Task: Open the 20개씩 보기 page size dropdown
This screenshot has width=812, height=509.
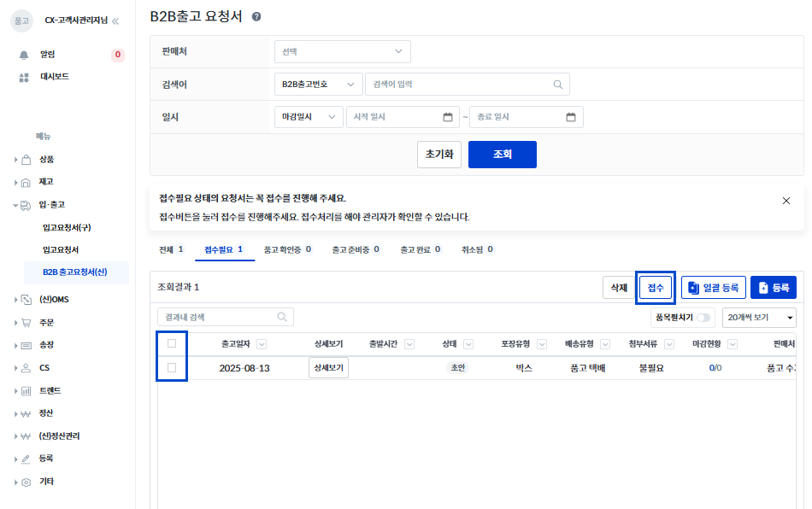Action: coord(758,318)
